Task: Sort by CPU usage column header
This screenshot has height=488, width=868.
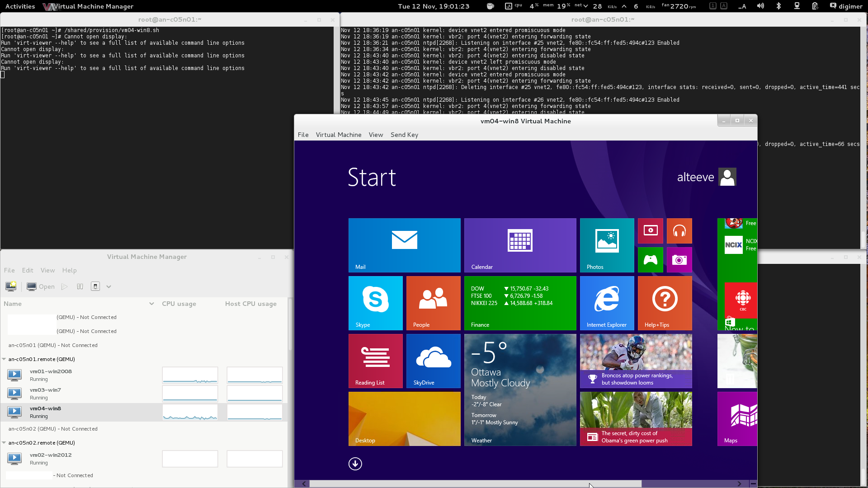Action: pyautogui.click(x=190, y=304)
